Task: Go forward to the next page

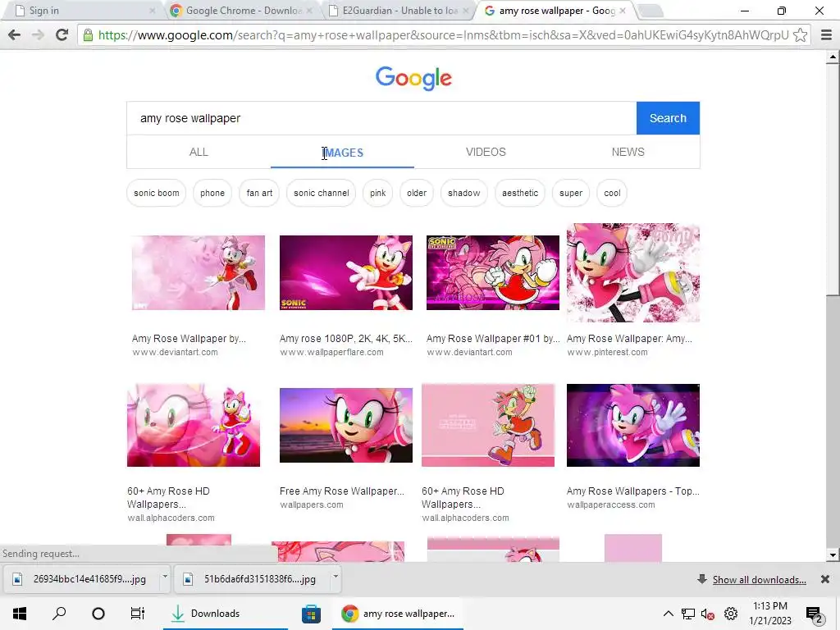Action: click(38, 34)
